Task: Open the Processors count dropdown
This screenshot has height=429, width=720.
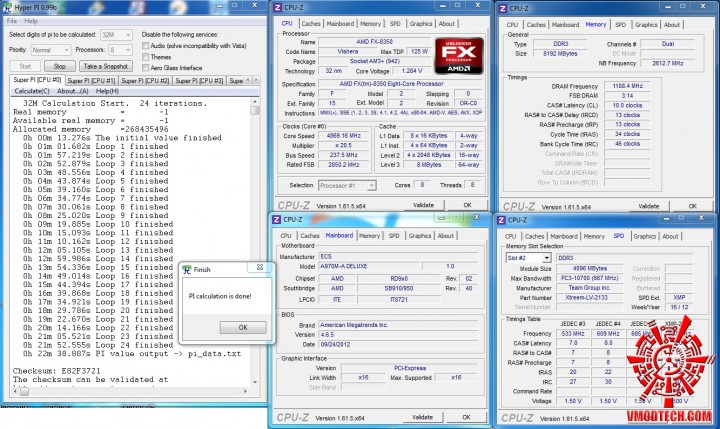Action: [x=120, y=50]
